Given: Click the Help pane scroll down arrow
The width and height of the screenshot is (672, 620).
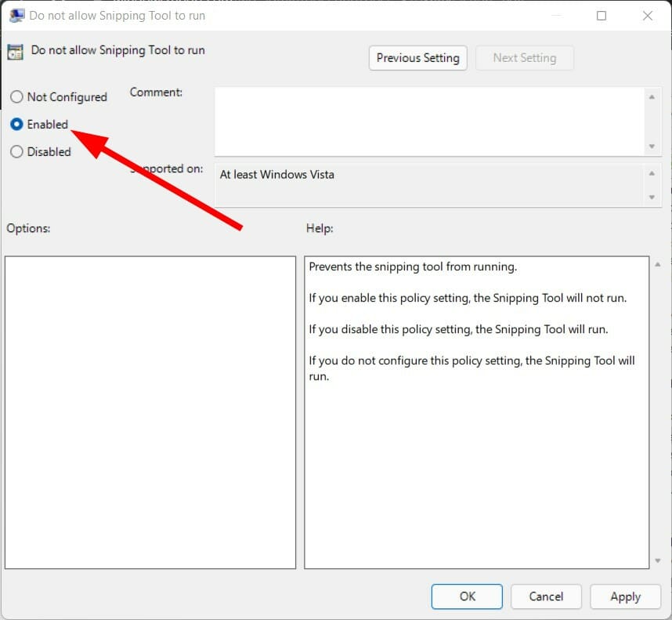Looking at the screenshot, I should [x=657, y=561].
